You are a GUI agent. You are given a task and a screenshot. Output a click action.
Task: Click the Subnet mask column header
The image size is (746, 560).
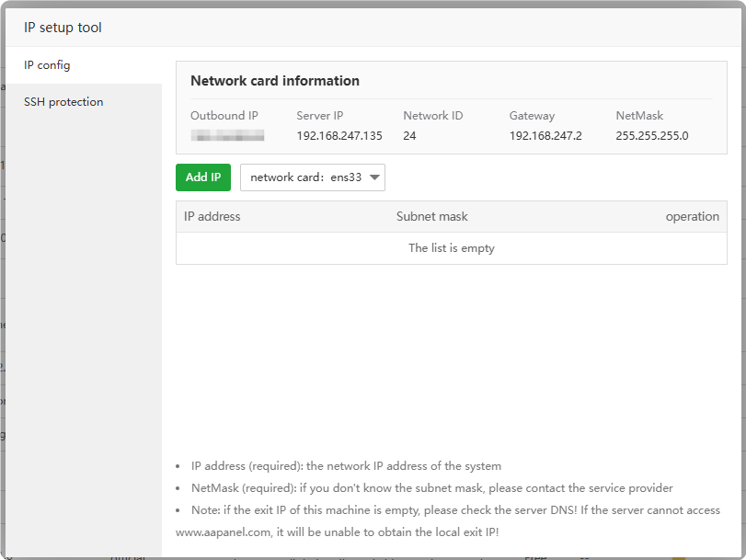pyautogui.click(x=431, y=217)
